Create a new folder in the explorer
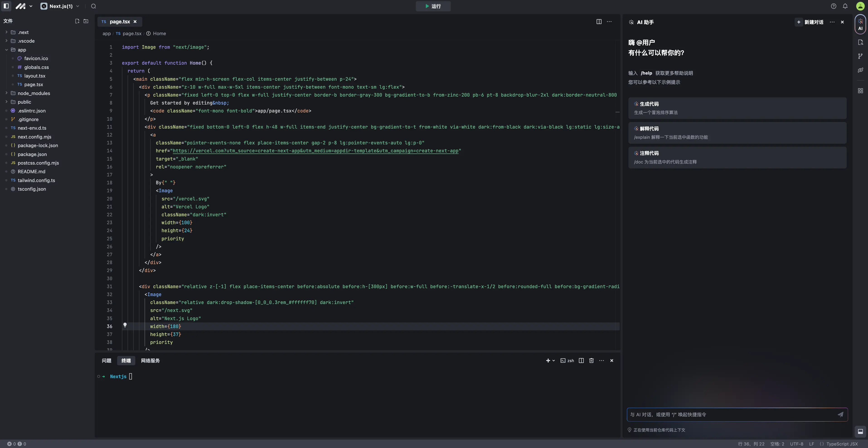 click(86, 21)
